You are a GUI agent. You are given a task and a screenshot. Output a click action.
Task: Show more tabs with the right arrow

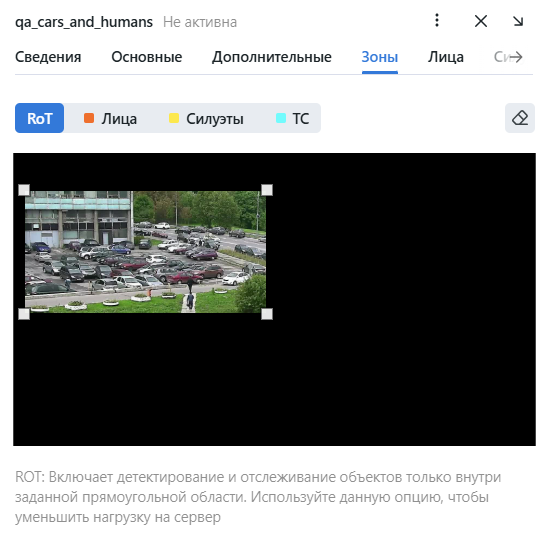(516, 57)
